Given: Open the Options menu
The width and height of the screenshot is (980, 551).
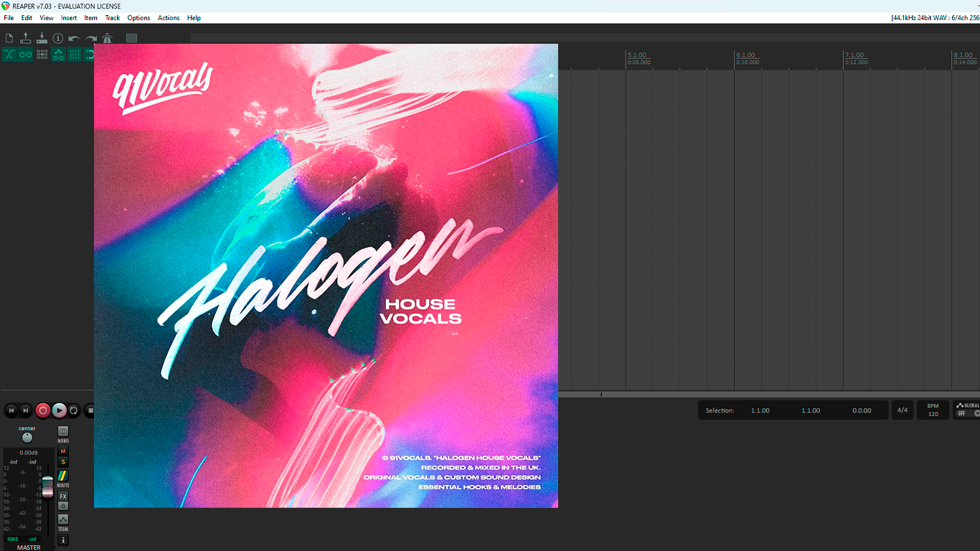Looking at the screenshot, I should pos(138,18).
